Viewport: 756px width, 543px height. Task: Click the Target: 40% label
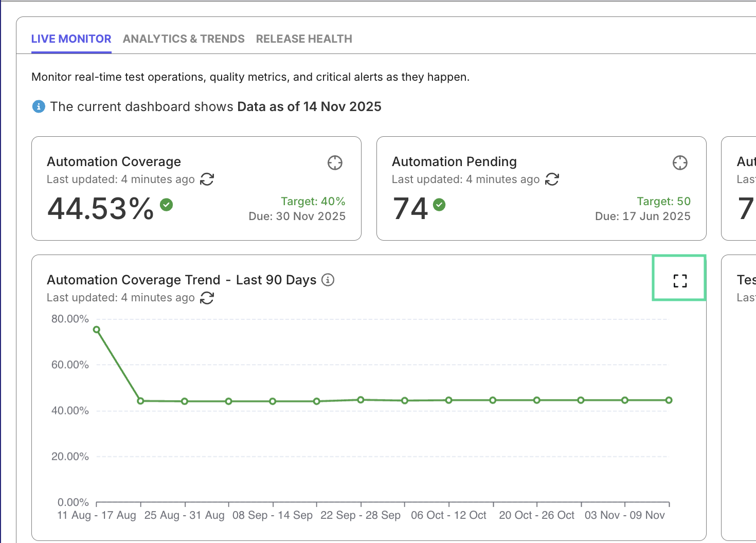coord(313,201)
